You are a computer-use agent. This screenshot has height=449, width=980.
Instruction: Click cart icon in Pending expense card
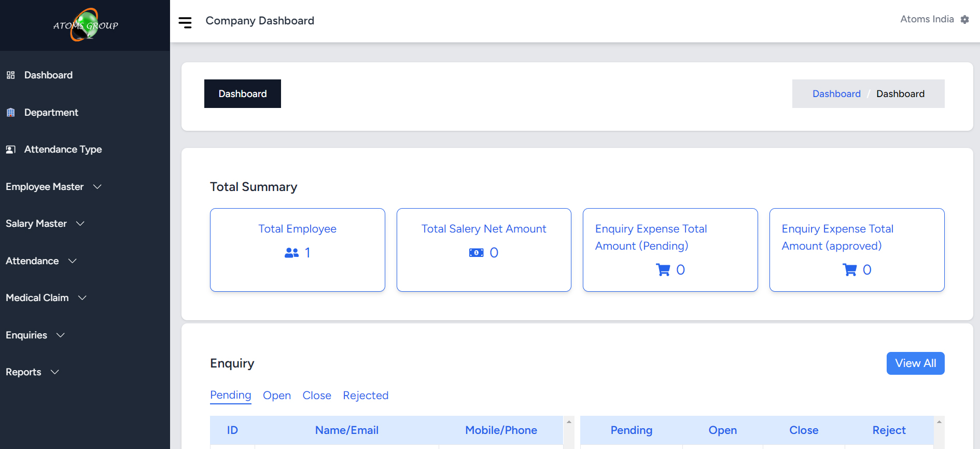tap(663, 270)
